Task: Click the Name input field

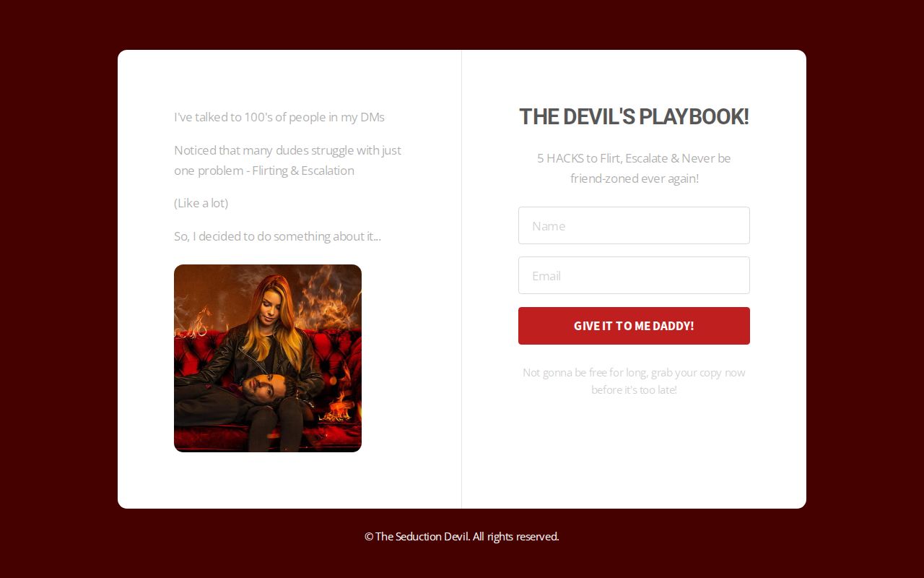Action: coord(634,225)
